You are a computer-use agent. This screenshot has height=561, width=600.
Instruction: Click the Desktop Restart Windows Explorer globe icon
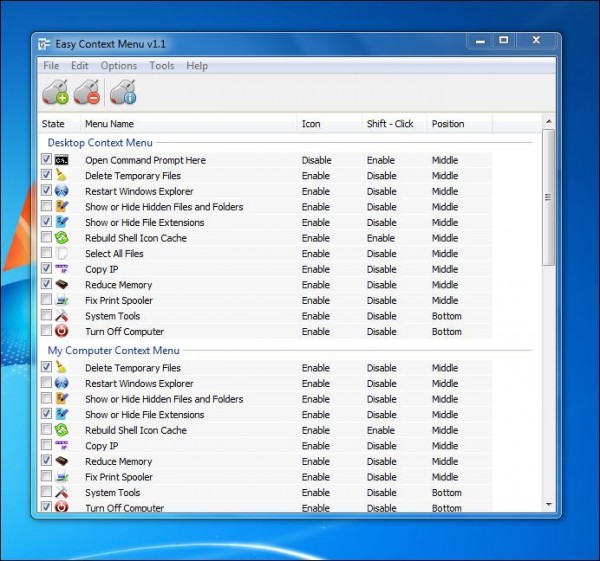(61, 191)
